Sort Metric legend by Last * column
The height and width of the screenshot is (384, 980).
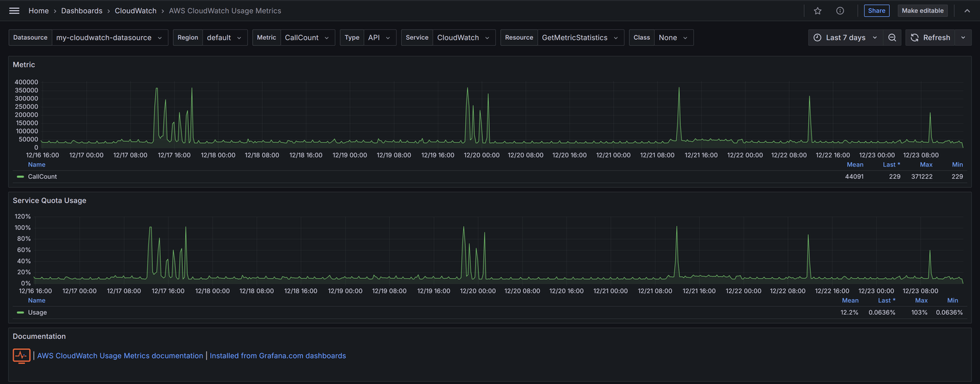(891, 165)
